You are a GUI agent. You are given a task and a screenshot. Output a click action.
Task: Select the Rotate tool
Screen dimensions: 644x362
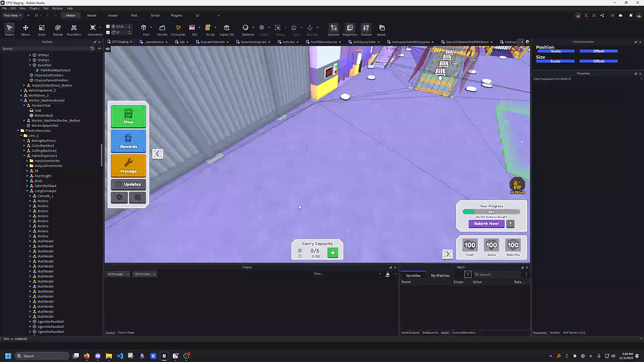[58, 28]
